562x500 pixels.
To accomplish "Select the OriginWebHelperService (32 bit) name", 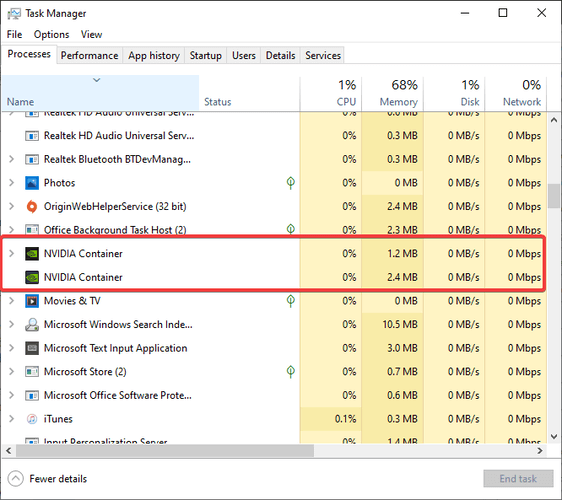I will pyautogui.click(x=115, y=207).
